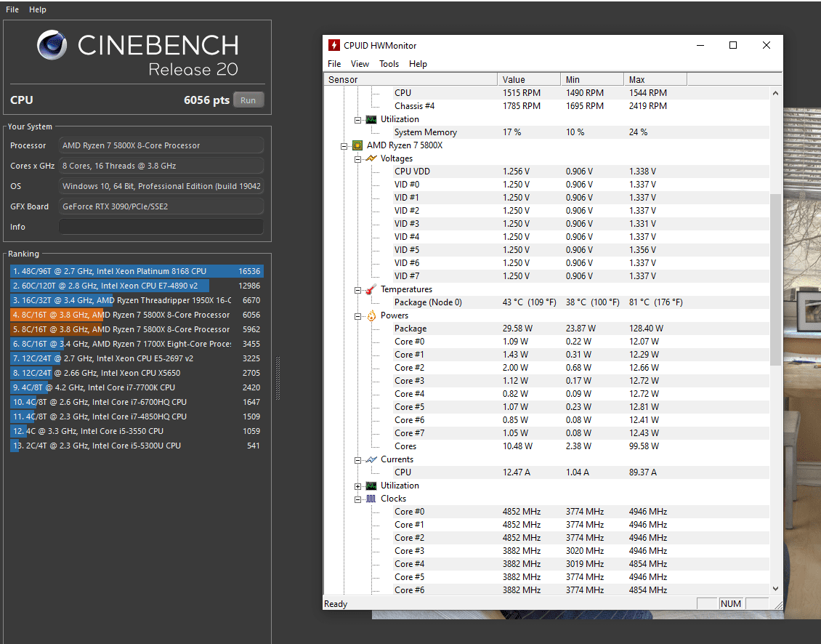Select ranking row scoring 5962
The height and width of the screenshot is (644, 821).
pos(137,329)
